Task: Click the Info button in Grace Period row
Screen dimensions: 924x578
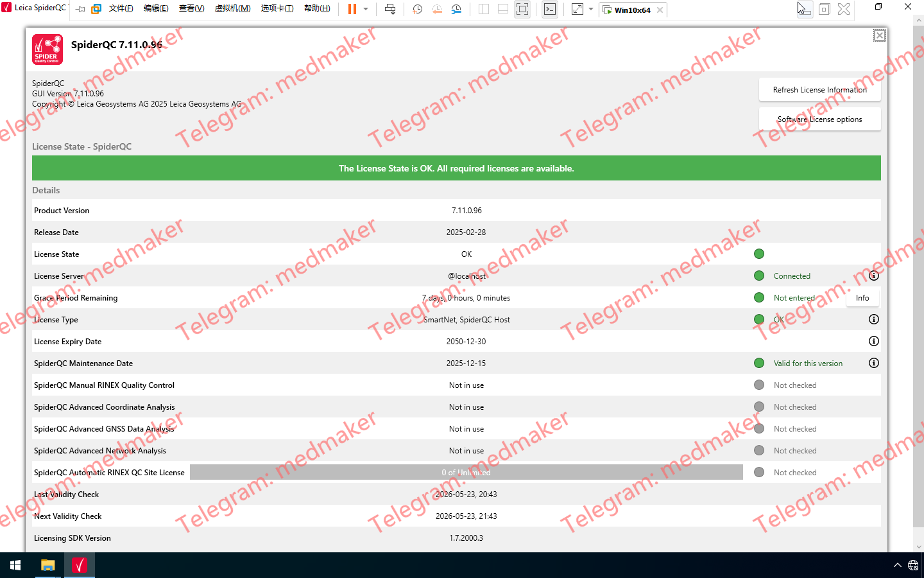Action: (862, 298)
